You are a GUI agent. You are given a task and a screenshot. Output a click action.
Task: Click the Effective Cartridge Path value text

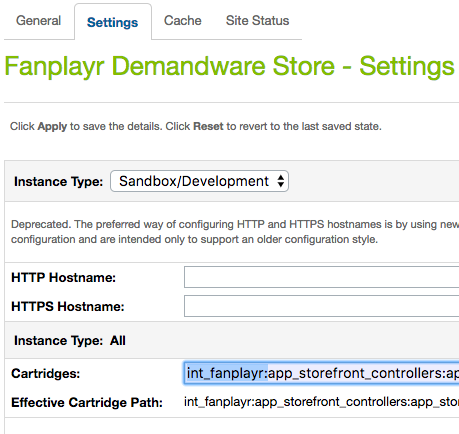321,402
